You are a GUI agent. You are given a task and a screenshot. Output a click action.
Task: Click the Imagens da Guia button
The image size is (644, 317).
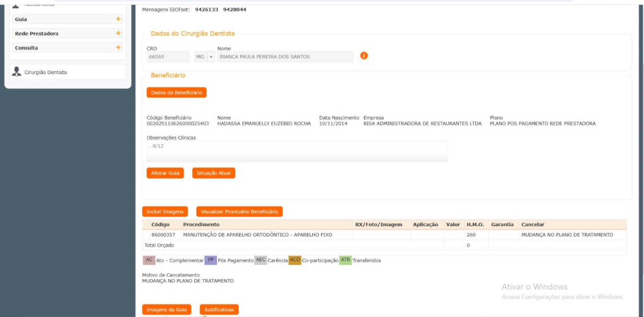pyautogui.click(x=167, y=310)
